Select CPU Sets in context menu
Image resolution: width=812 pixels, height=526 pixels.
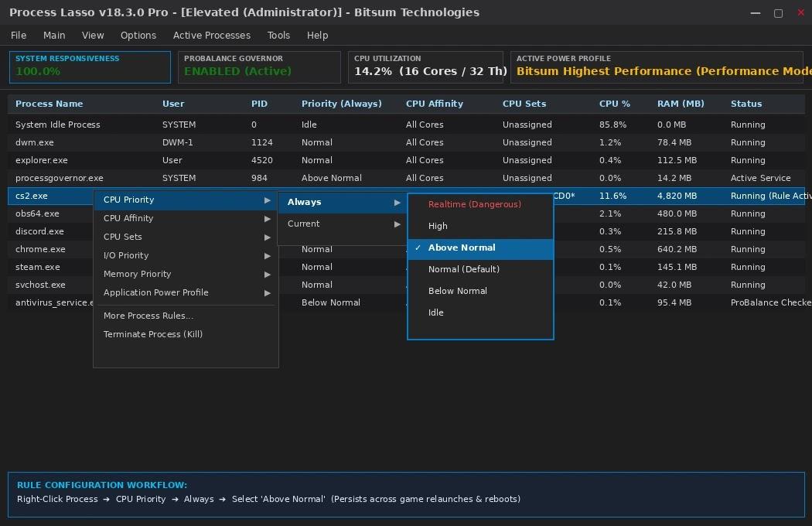click(186, 237)
